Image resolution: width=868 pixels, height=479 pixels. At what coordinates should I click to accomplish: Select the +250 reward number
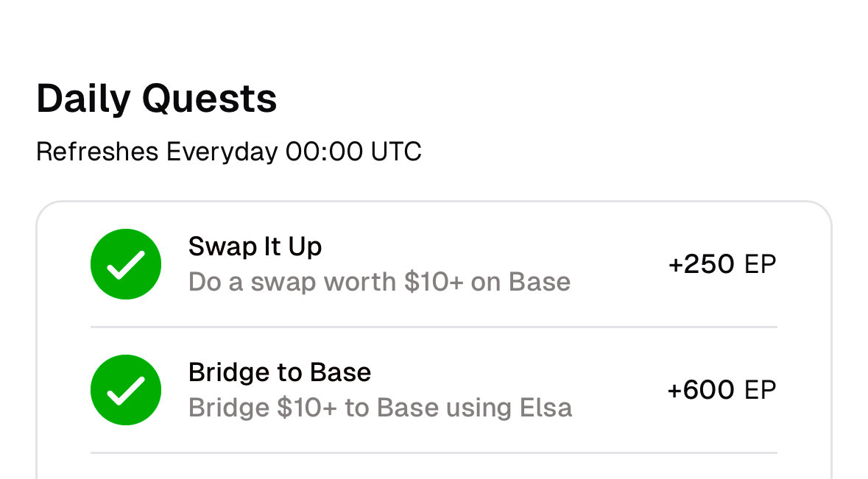pos(701,264)
